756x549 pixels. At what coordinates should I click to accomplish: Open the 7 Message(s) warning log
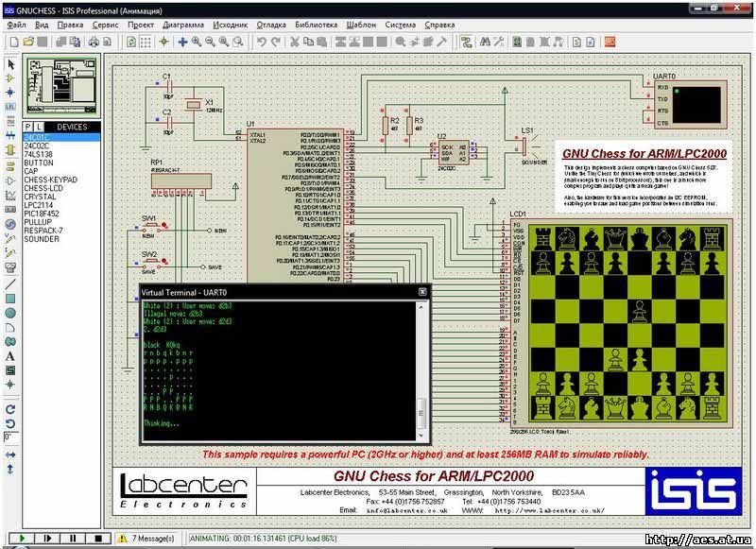147,539
